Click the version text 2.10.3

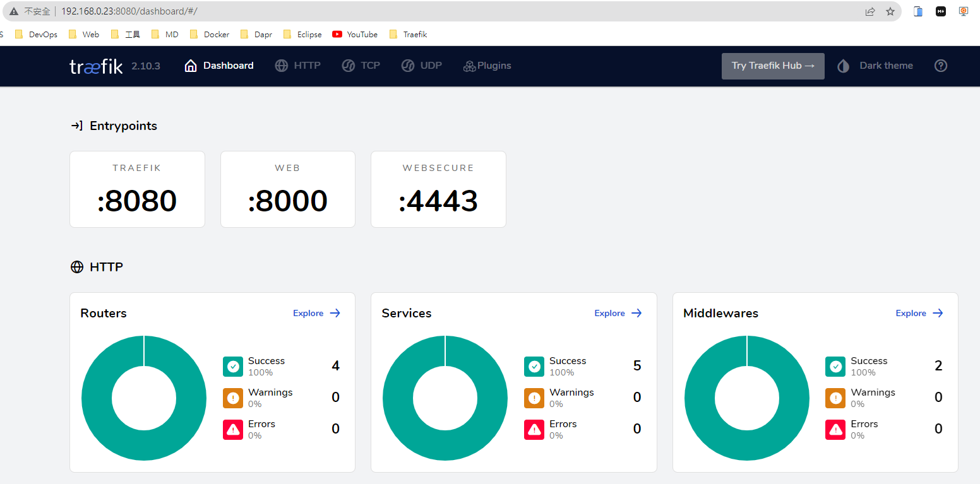[146, 66]
